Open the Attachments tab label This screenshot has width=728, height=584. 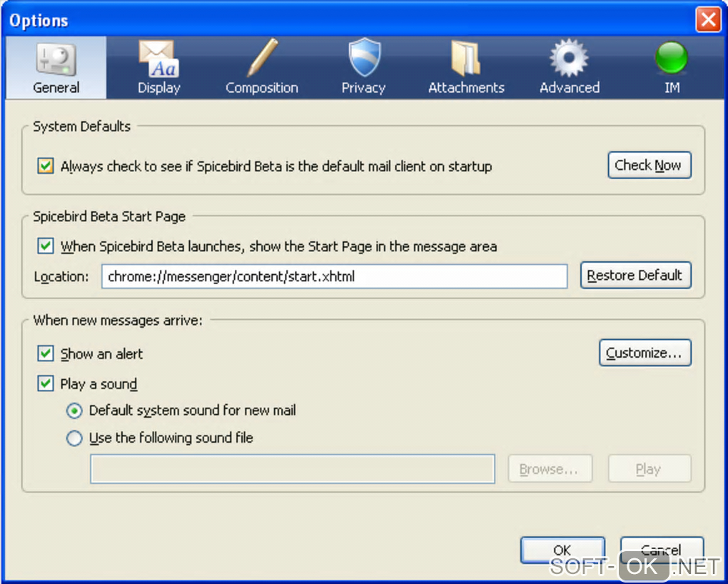coord(466,88)
